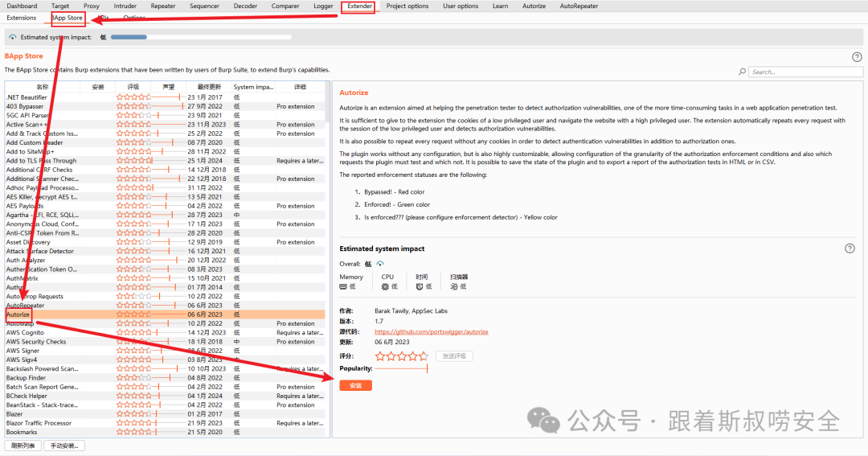868x456 pixels.
Task: Open the Sequencer tab
Action: (x=204, y=6)
